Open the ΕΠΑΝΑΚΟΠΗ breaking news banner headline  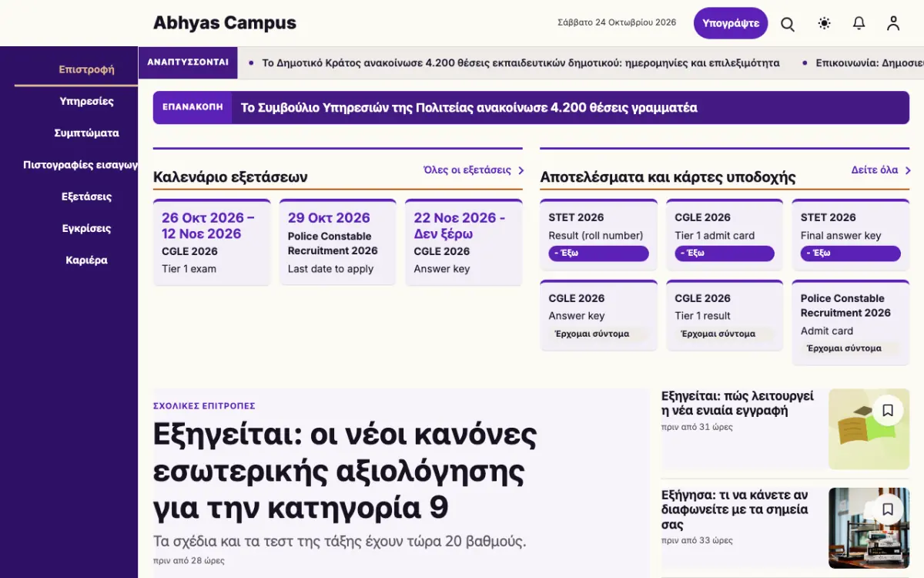click(x=469, y=108)
